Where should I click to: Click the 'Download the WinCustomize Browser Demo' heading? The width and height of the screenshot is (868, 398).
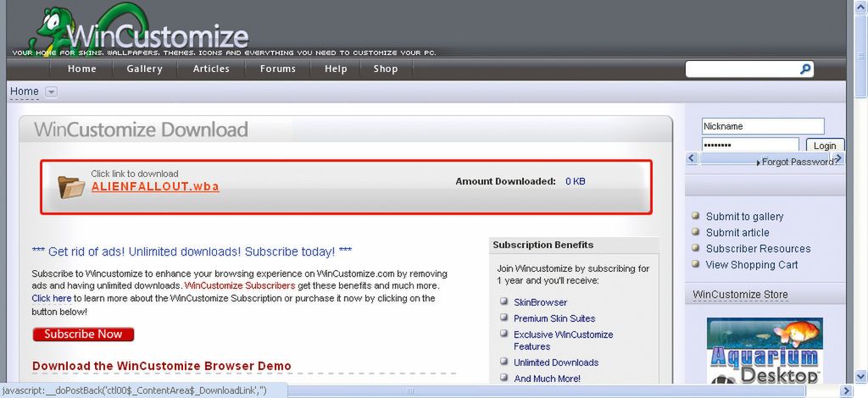coord(162,366)
